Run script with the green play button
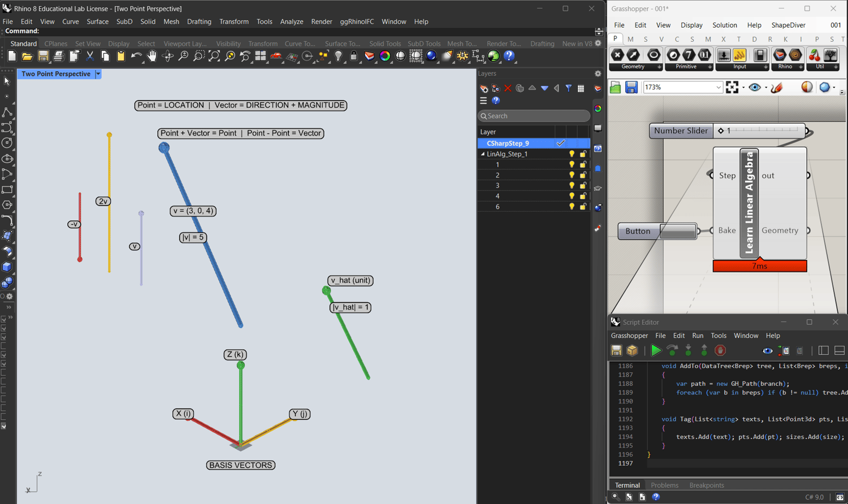 coord(656,351)
